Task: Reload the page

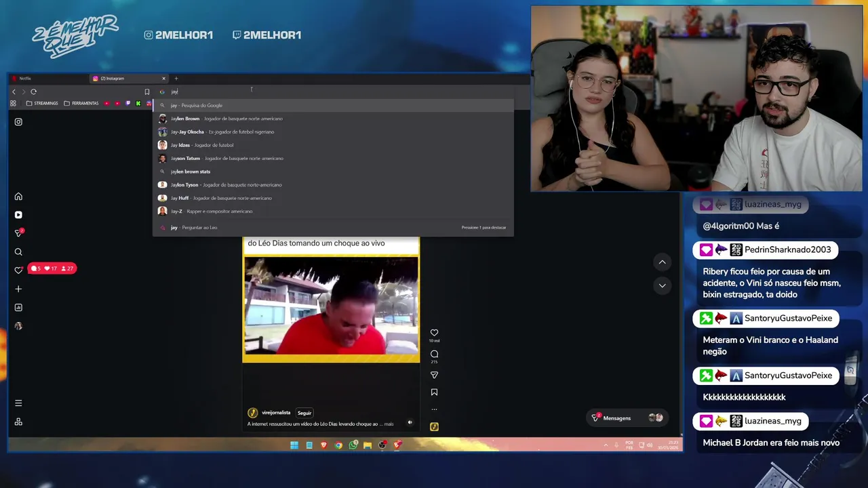Action: tap(34, 91)
